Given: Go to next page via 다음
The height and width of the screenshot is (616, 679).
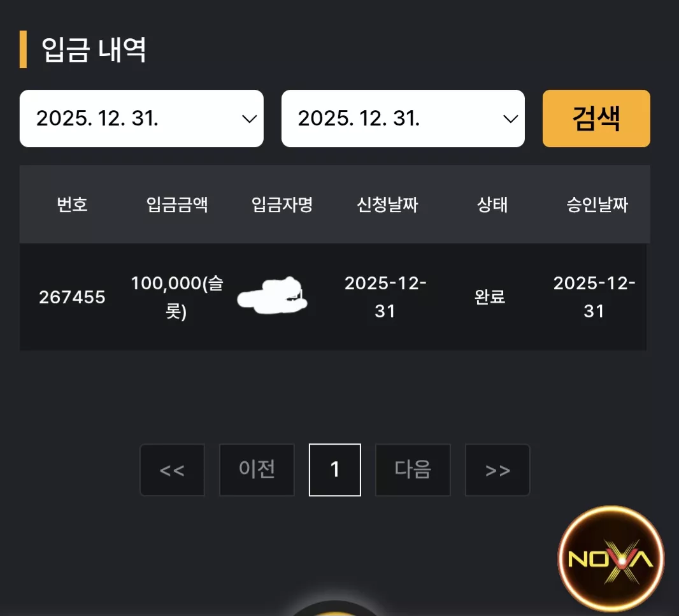Looking at the screenshot, I should [413, 469].
